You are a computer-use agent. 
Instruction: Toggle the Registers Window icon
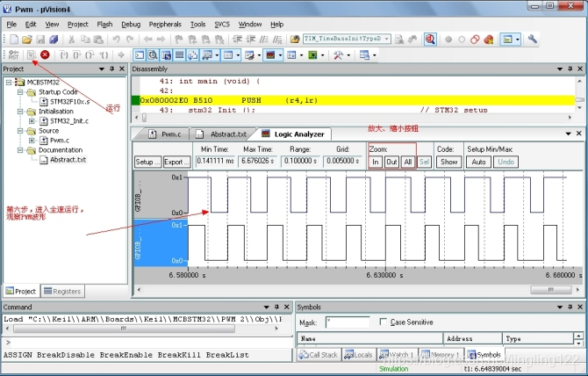(179, 55)
